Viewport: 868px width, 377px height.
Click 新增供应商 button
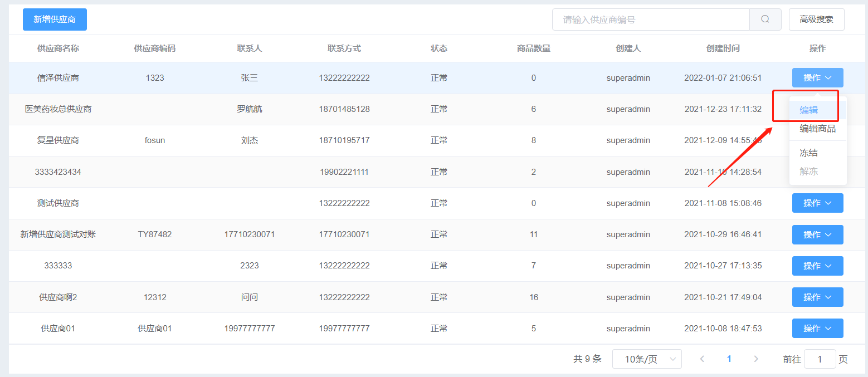point(55,19)
